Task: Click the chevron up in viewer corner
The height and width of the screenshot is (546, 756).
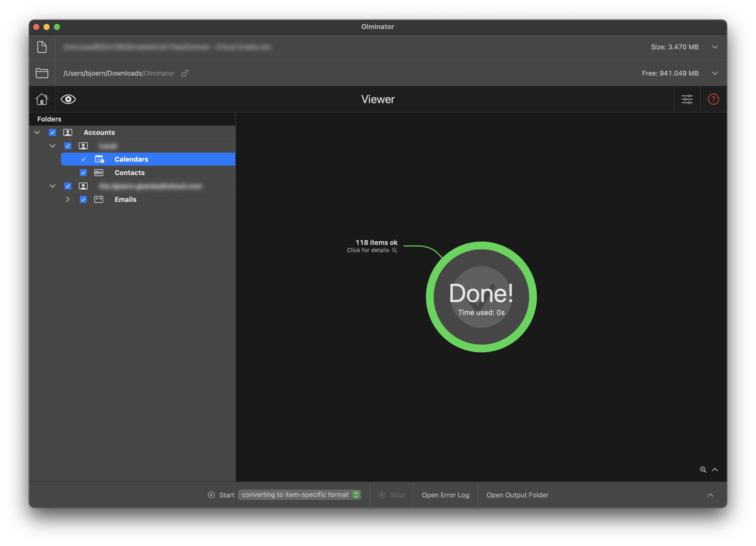Action: (x=715, y=470)
